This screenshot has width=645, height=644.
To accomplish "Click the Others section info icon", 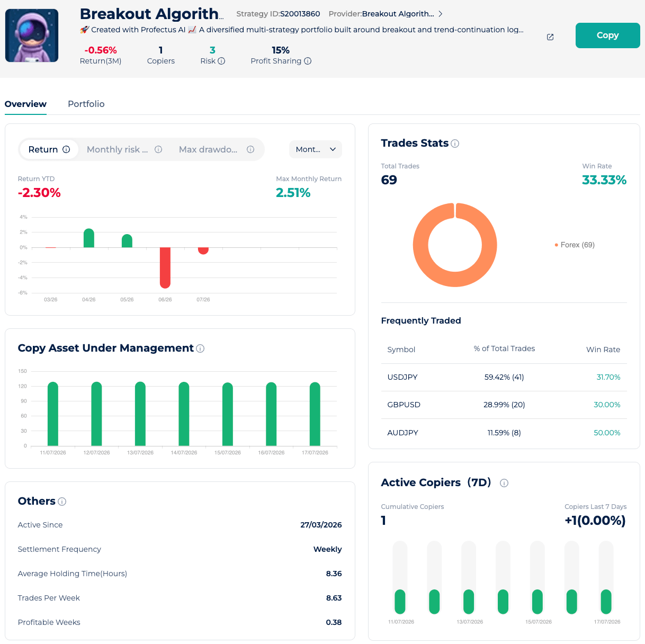I will (x=62, y=502).
